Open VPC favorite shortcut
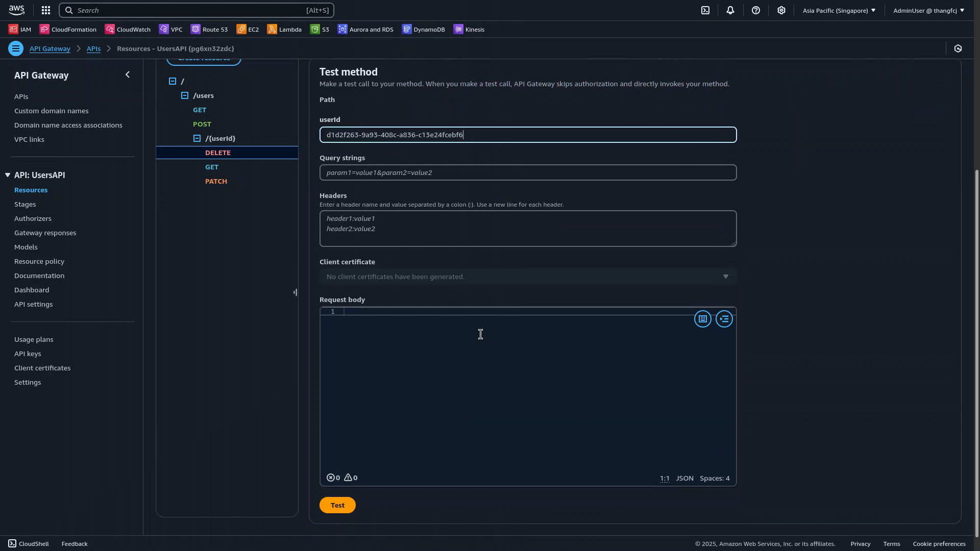Screen dimensions: 980x551 point(170,30)
